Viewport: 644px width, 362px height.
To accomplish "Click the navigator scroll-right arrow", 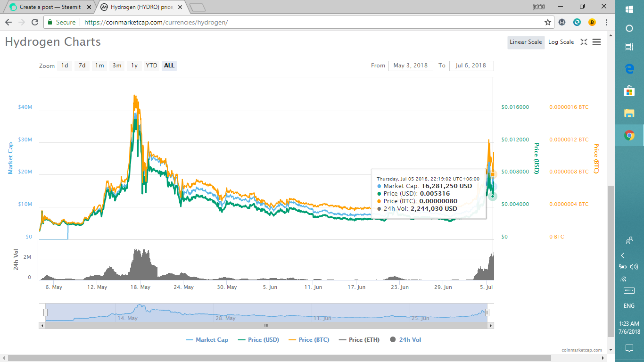I will click(x=491, y=325).
